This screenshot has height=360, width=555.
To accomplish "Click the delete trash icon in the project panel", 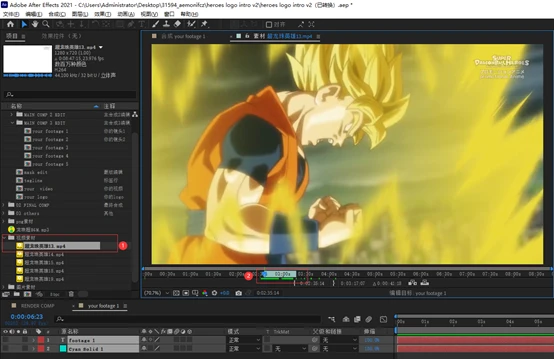I will point(71,294).
